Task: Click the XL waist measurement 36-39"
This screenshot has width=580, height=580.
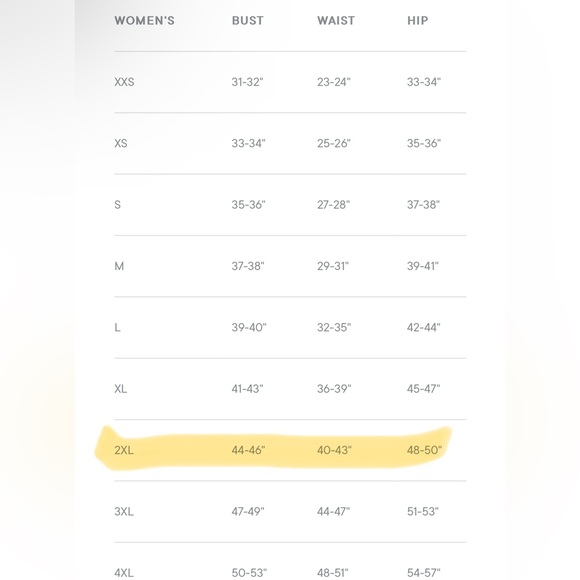Action: (334, 389)
